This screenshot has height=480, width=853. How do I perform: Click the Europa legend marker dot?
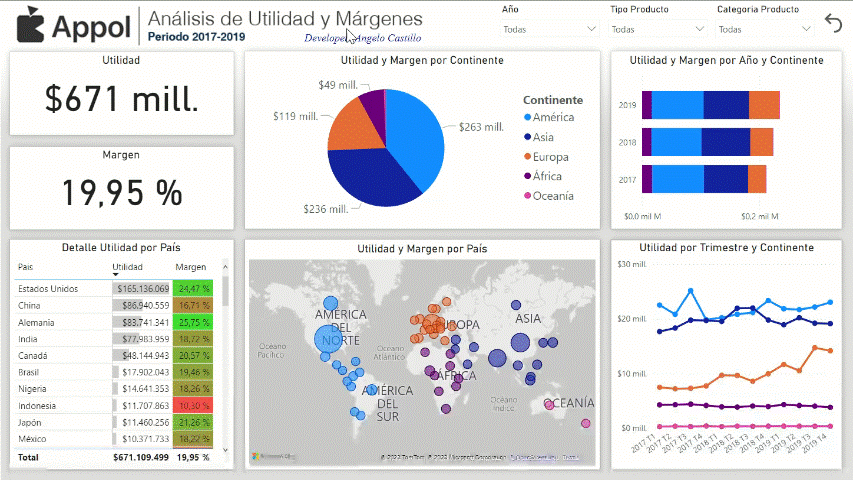pyautogui.click(x=528, y=157)
